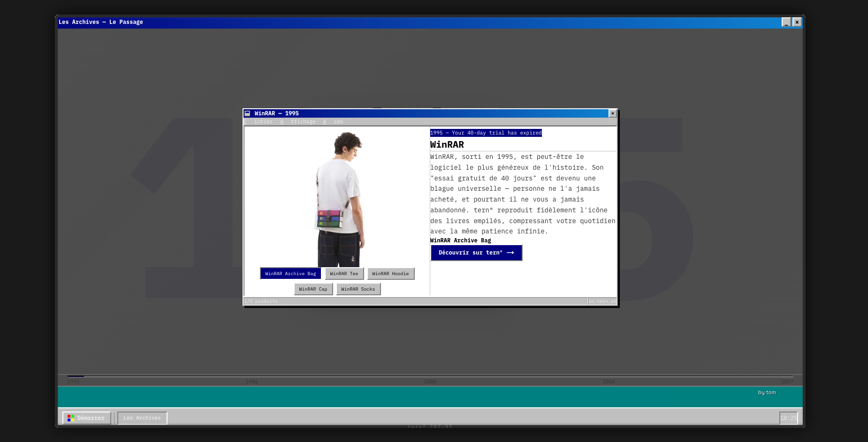The image size is (868, 442).
Task: Show the WinRAR Socks product
Action: (x=358, y=289)
